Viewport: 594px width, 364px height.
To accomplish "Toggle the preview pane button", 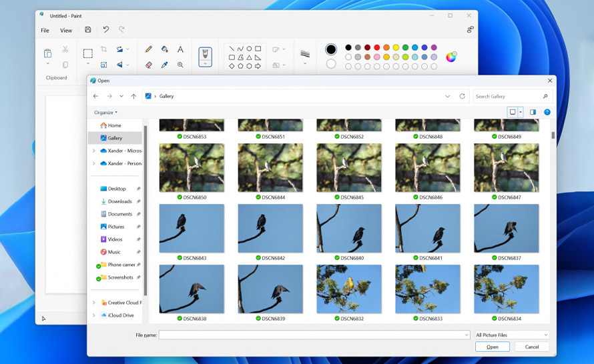I will tap(533, 112).
